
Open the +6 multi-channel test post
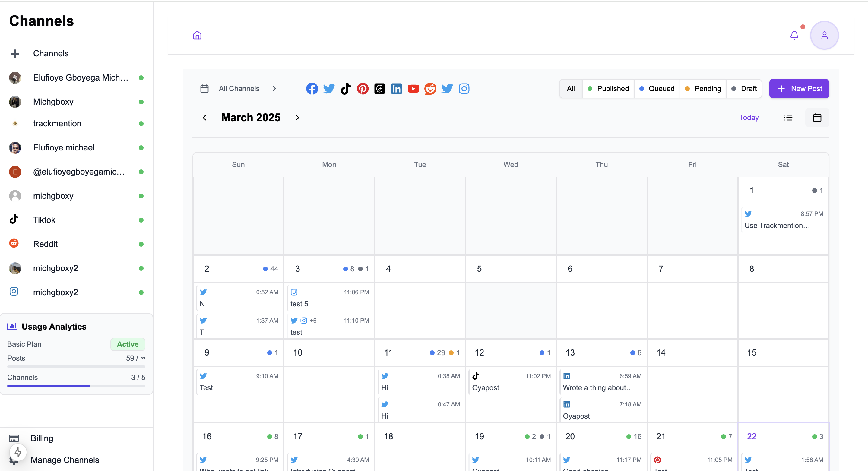click(329, 326)
